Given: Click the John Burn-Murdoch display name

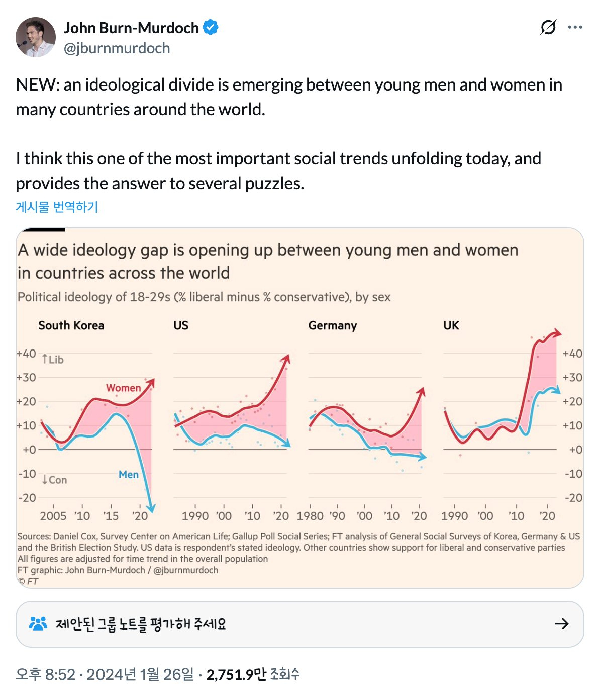Looking at the screenshot, I should tap(131, 28).
